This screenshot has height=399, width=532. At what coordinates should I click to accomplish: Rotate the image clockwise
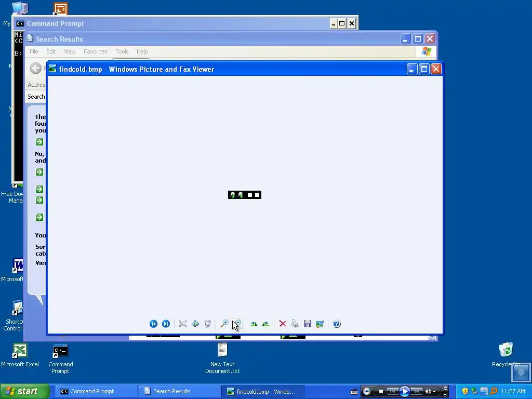[x=254, y=324]
